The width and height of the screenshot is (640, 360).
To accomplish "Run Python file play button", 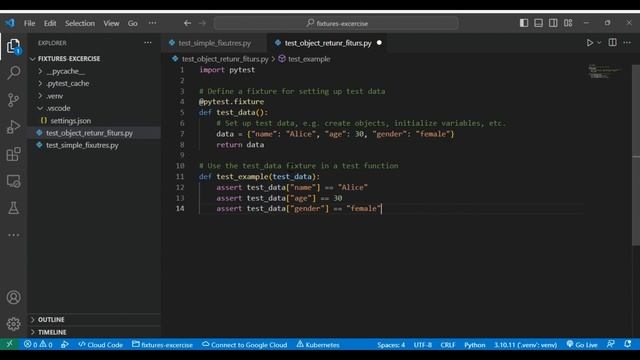I will (x=590, y=43).
